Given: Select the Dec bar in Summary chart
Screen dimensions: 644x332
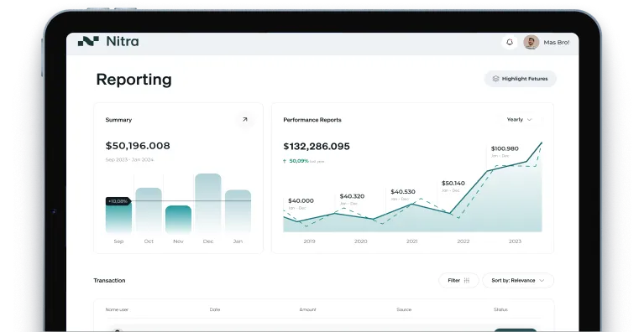Looking at the screenshot, I should point(208,203).
